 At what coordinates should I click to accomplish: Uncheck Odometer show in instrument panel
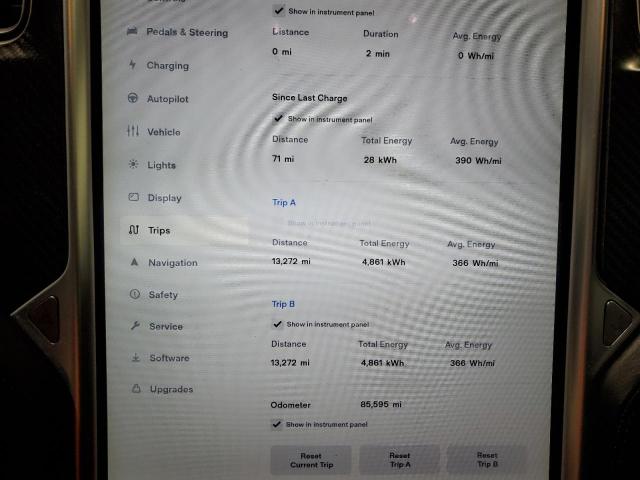[277, 424]
